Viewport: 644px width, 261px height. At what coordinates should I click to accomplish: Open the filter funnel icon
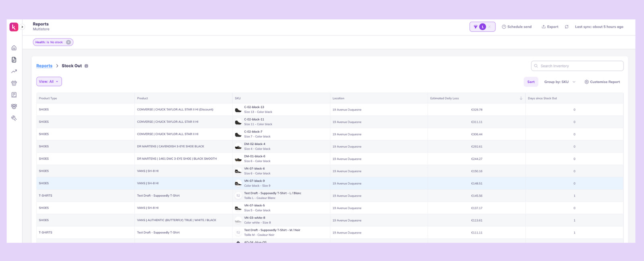point(475,27)
